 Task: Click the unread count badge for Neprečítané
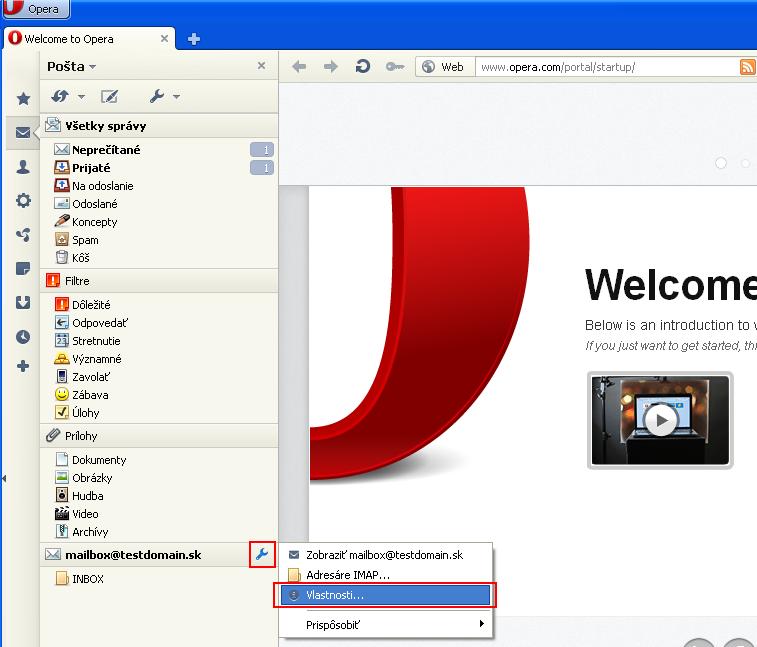(262, 150)
